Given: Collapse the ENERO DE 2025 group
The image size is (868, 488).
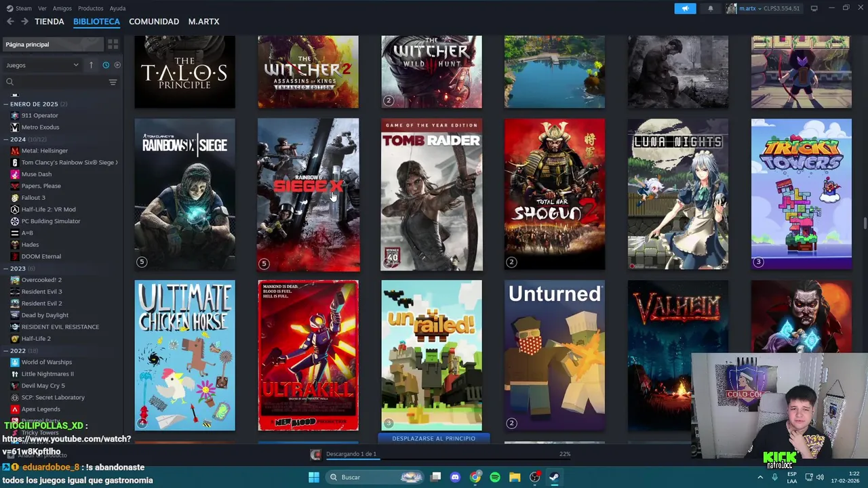Looking at the screenshot, I should click(x=35, y=104).
